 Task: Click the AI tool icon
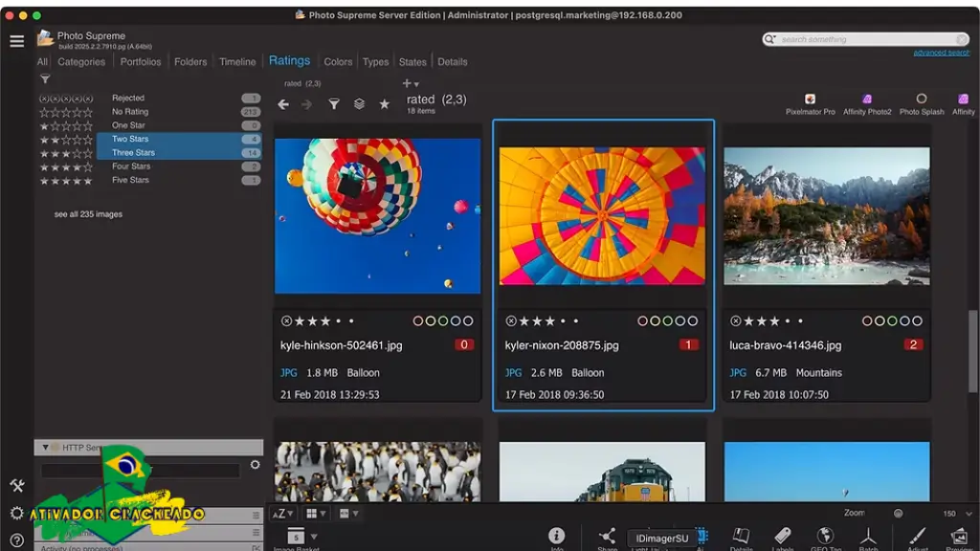pos(702,537)
